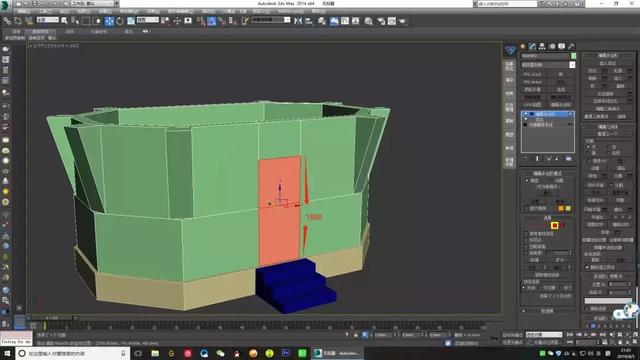The image size is (640, 360).
Task: Click the Grow selection button
Action: (560, 260)
